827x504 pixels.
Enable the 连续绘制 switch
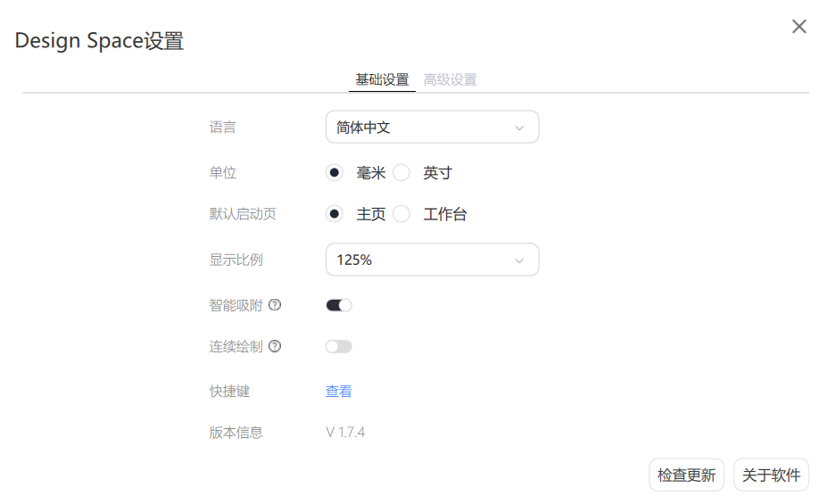(x=339, y=346)
